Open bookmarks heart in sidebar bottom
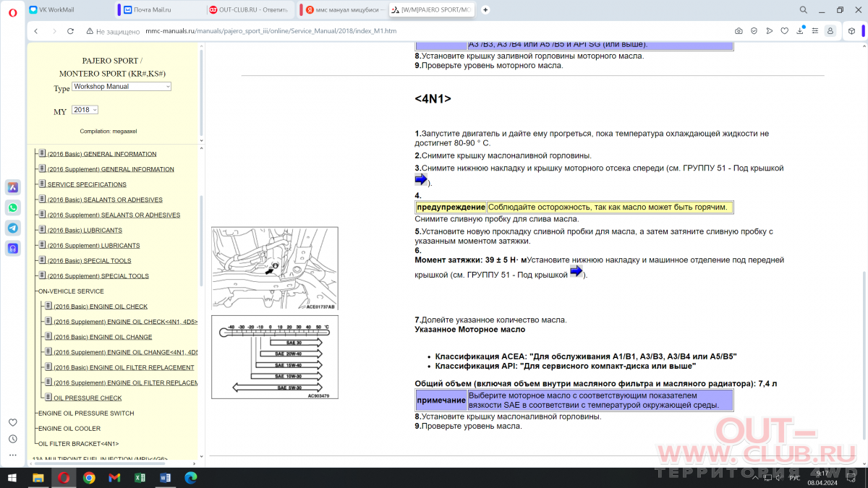This screenshot has width=868, height=488. (13, 422)
